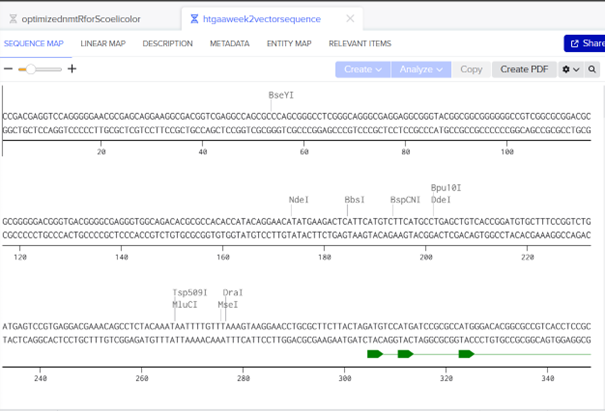Click the zoom in plus icon
The image size is (605, 411).
pos(72,69)
